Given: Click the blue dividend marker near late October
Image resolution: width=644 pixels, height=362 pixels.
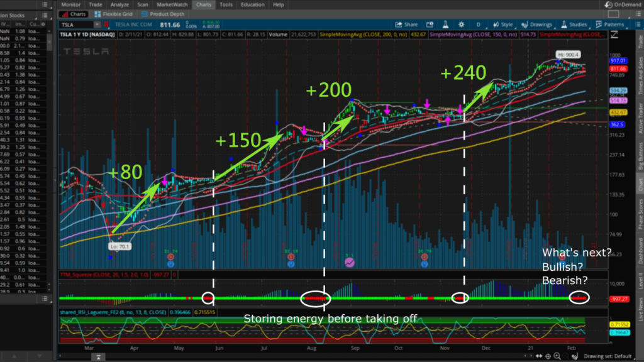Looking at the screenshot, I should pyautogui.click(x=425, y=264).
